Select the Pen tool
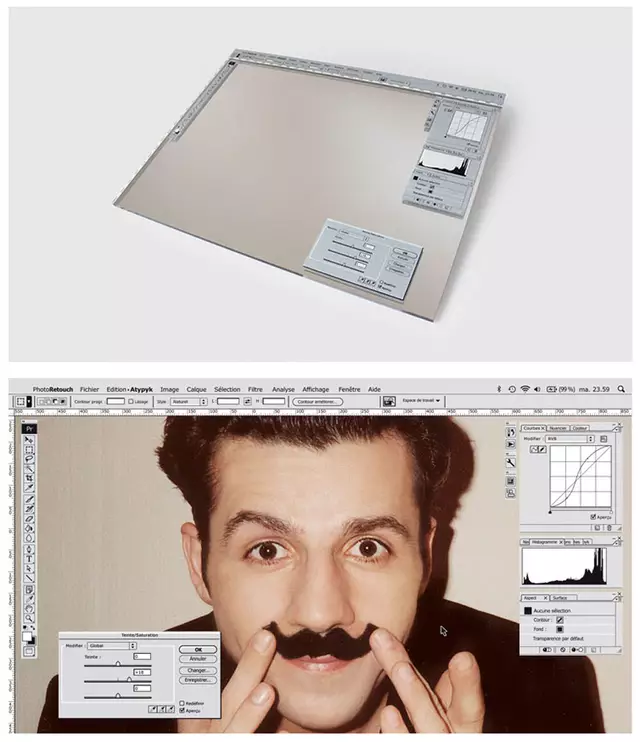This screenshot has height=742, width=640. [29, 549]
